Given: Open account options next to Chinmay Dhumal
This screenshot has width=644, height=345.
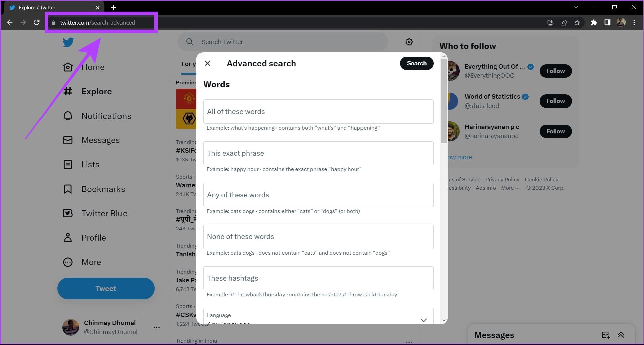Looking at the screenshot, I should (156, 327).
